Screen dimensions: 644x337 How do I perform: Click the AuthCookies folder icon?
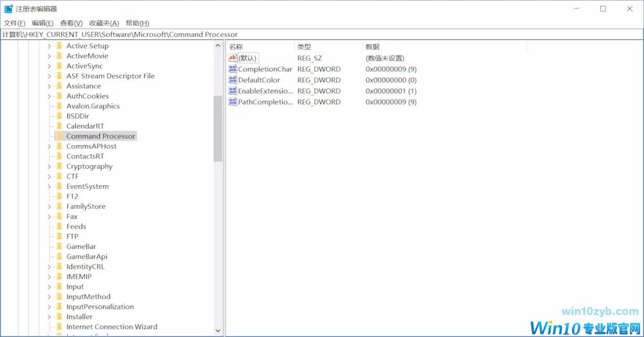tap(59, 96)
